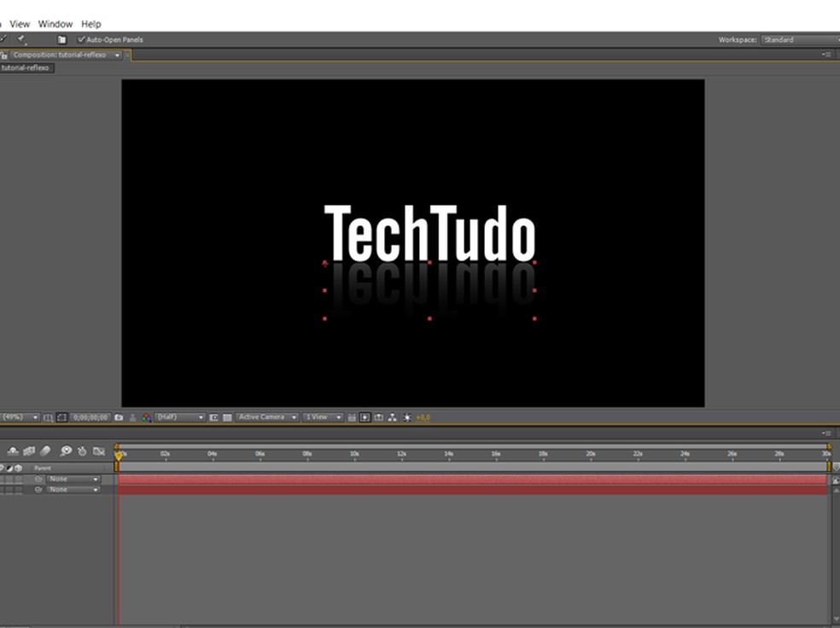
Task: Open the first layer's Parent None dropdown
Action: 73,480
